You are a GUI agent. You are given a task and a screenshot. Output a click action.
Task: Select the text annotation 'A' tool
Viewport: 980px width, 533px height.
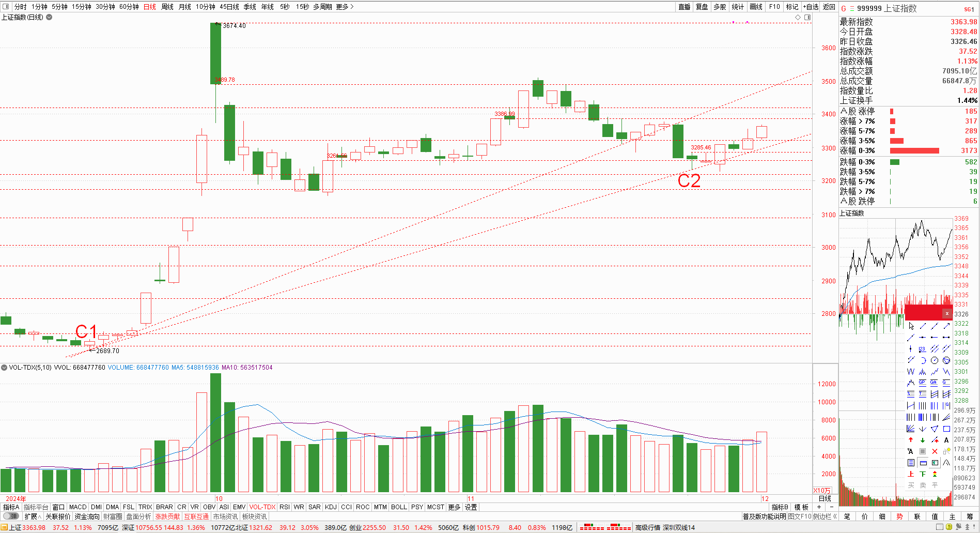tap(946, 440)
